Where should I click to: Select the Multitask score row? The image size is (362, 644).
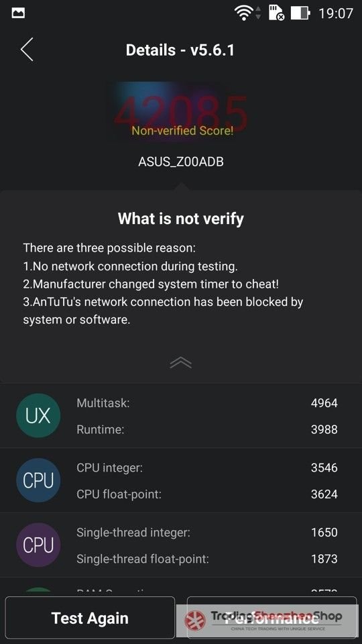click(x=207, y=403)
